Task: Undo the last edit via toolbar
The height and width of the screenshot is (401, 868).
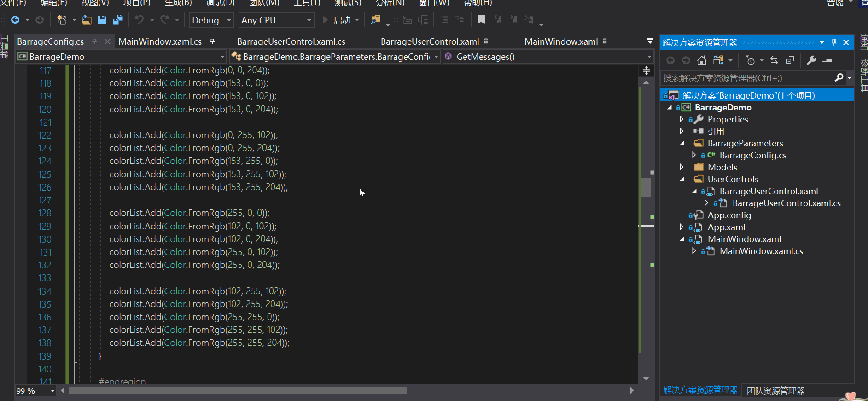Action: 139,20
